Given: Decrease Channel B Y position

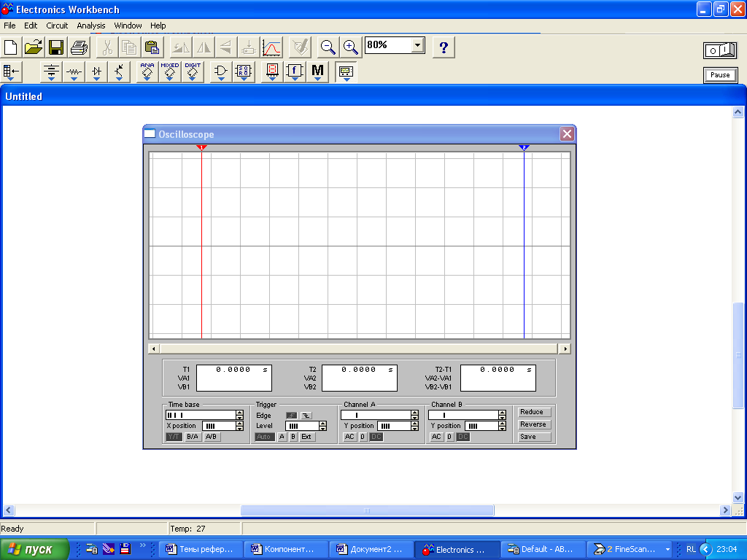Looking at the screenshot, I should click(x=502, y=428).
